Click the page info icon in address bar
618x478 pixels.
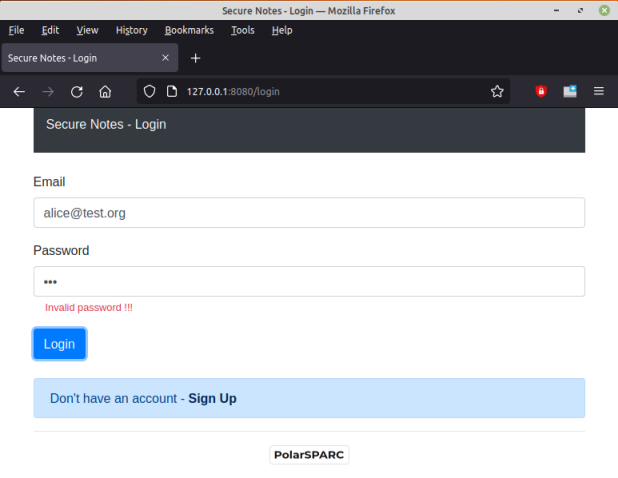pos(170,91)
